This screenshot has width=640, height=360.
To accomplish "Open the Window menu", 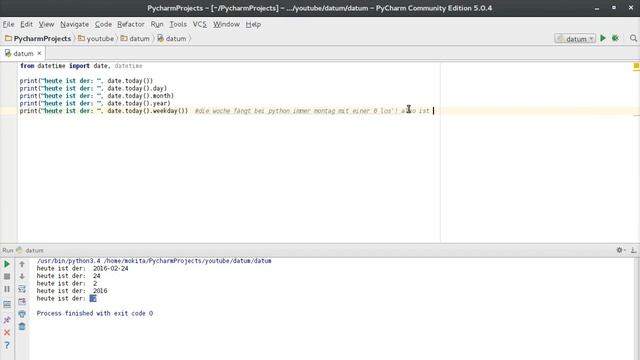I will tap(226, 24).
